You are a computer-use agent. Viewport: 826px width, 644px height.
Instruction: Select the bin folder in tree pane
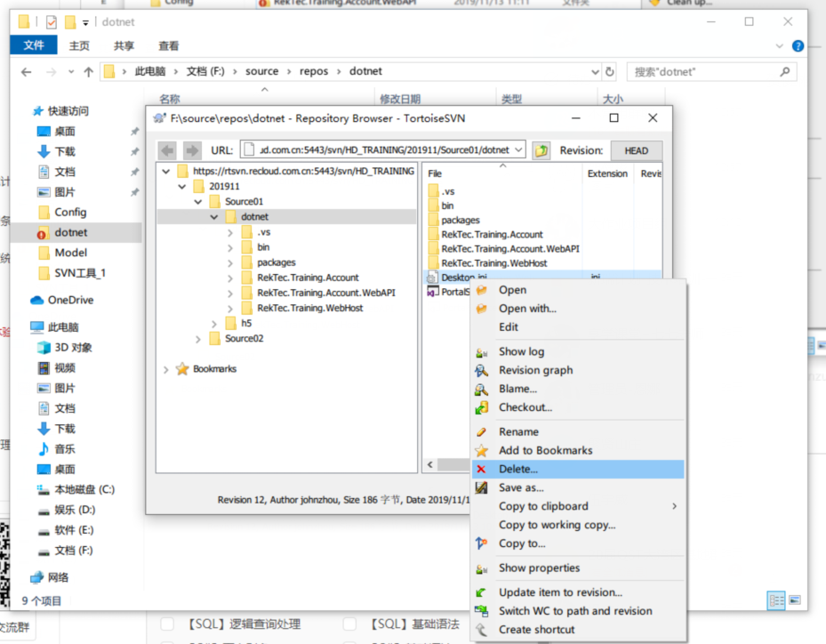click(263, 247)
